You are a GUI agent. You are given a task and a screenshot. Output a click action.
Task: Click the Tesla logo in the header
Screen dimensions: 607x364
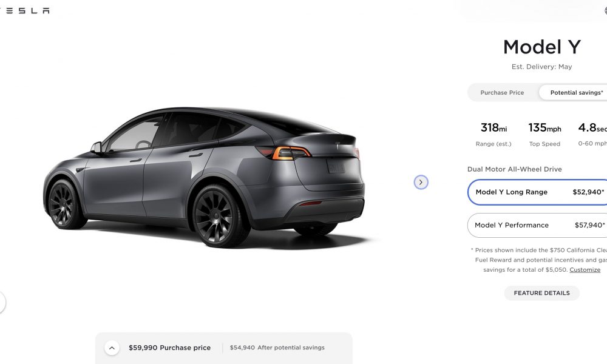tap(24, 10)
